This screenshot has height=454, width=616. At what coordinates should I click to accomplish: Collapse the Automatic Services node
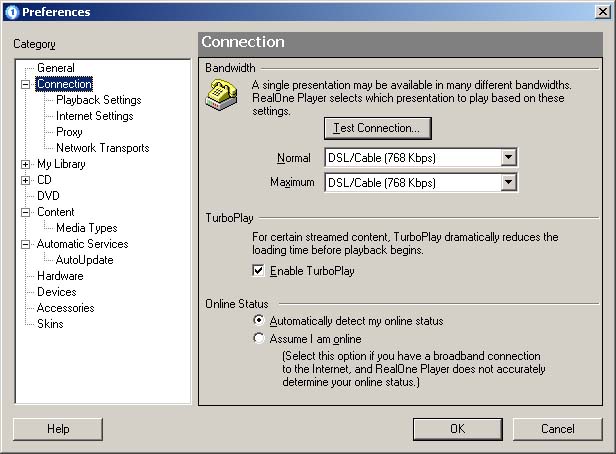[26, 244]
